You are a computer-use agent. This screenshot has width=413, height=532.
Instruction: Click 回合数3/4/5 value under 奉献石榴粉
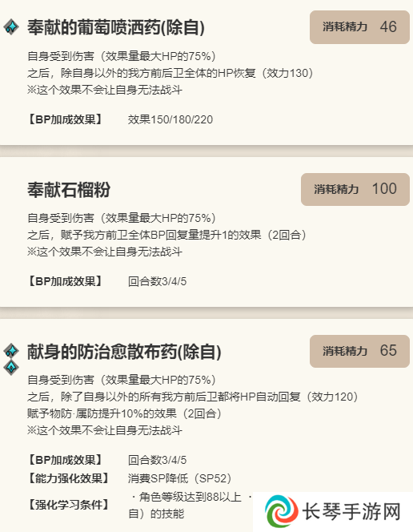157,281
